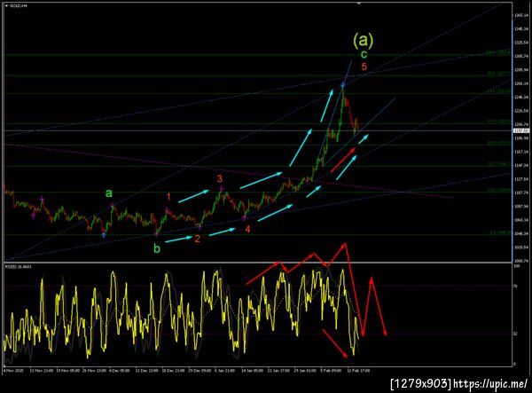Select green wave label b near the low

click(x=157, y=248)
